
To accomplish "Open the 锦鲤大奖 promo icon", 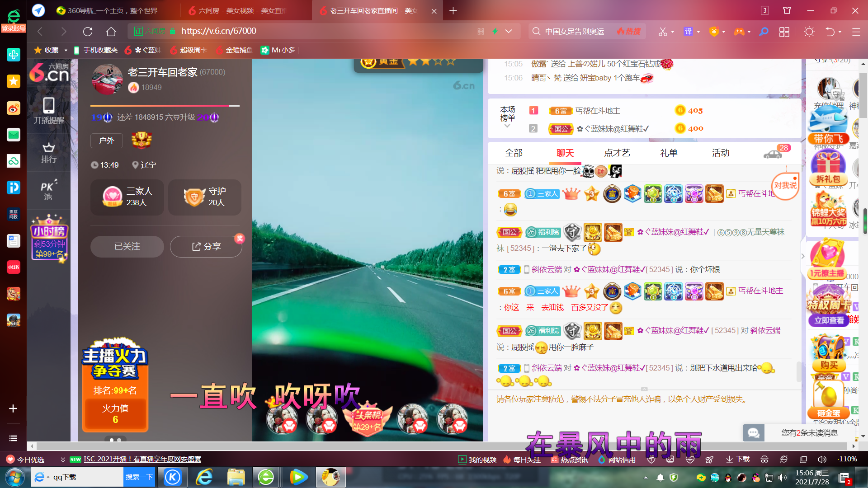I will tap(828, 209).
